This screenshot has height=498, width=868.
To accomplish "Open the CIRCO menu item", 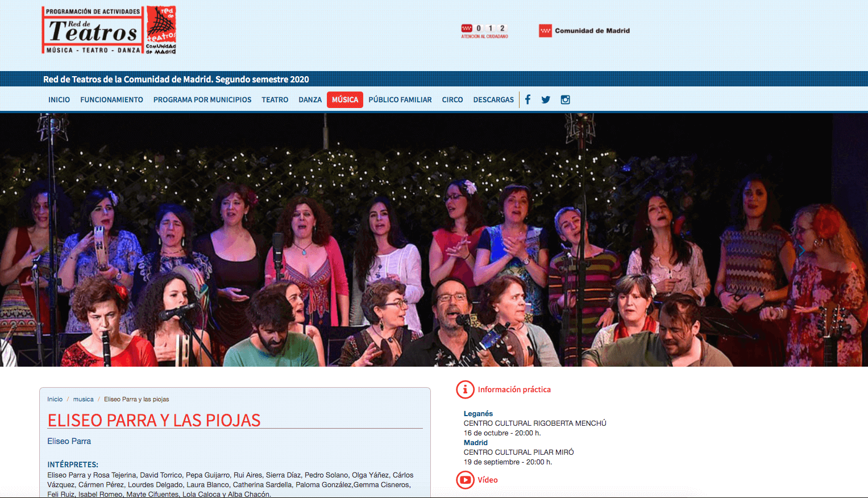I will (x=452, y=99).
